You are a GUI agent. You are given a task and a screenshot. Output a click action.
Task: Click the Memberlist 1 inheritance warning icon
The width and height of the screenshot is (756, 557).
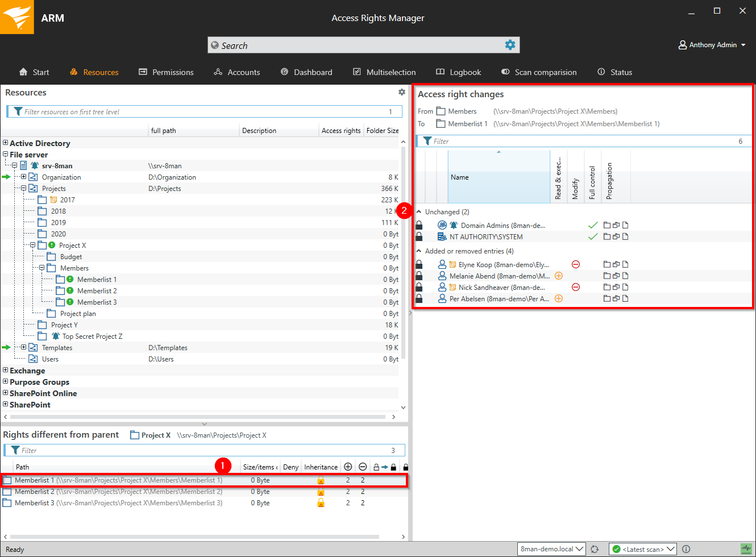pyautogui.click(x=321, y=480)
